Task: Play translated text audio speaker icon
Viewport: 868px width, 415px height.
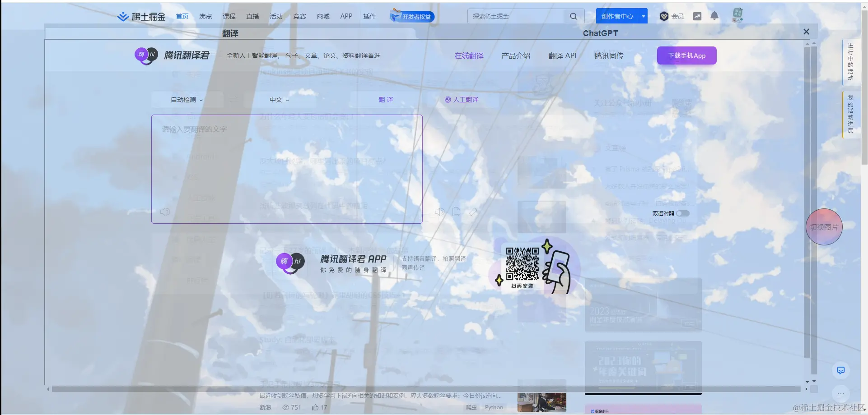Action: coord(439,212)
